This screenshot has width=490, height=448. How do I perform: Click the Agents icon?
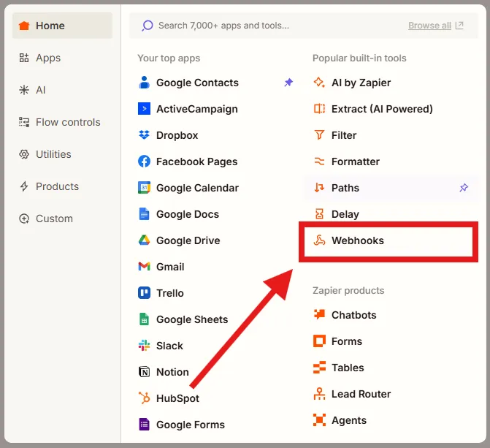click(x=319, y=419)
